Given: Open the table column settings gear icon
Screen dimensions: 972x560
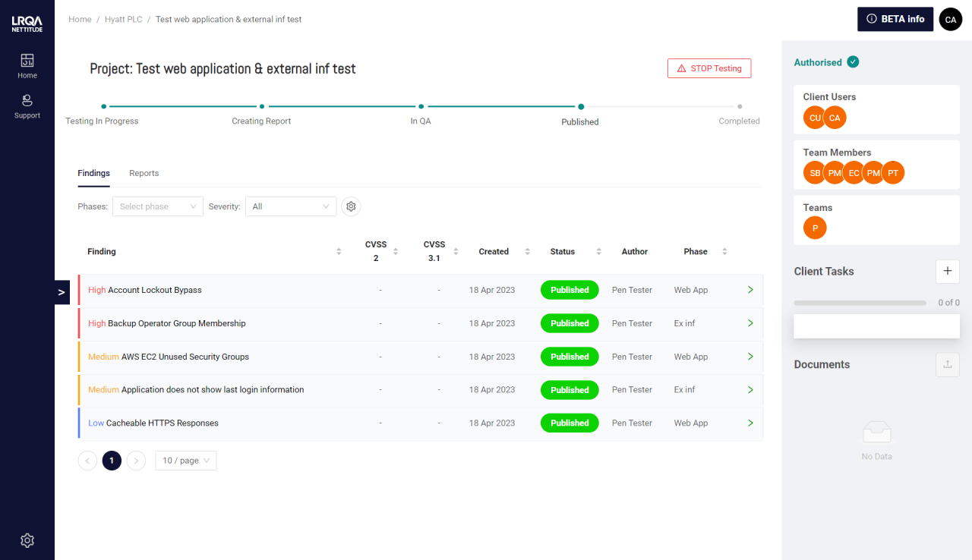Looking at the screenshot, I should pos(350,206).
